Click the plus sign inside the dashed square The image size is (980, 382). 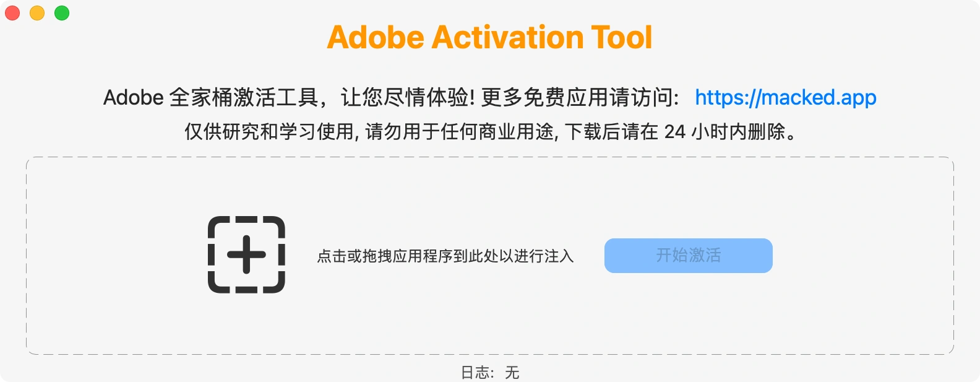point(246,254)
